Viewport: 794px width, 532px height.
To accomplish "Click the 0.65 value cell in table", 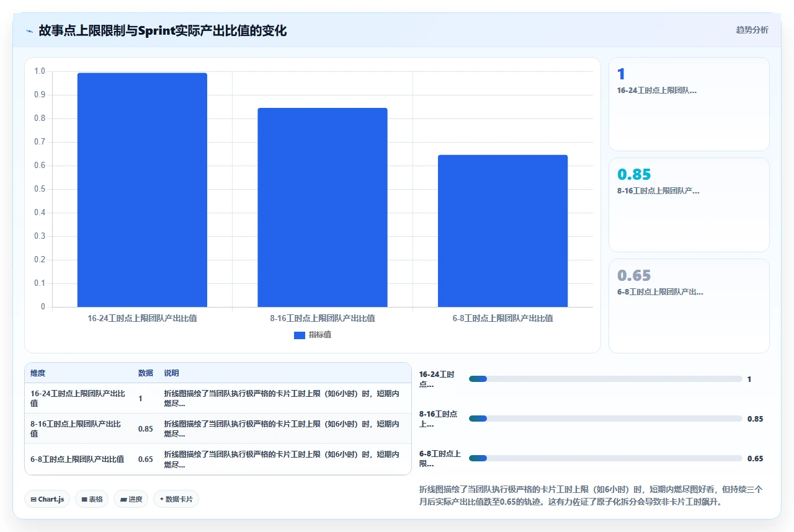I will (146, 459).
